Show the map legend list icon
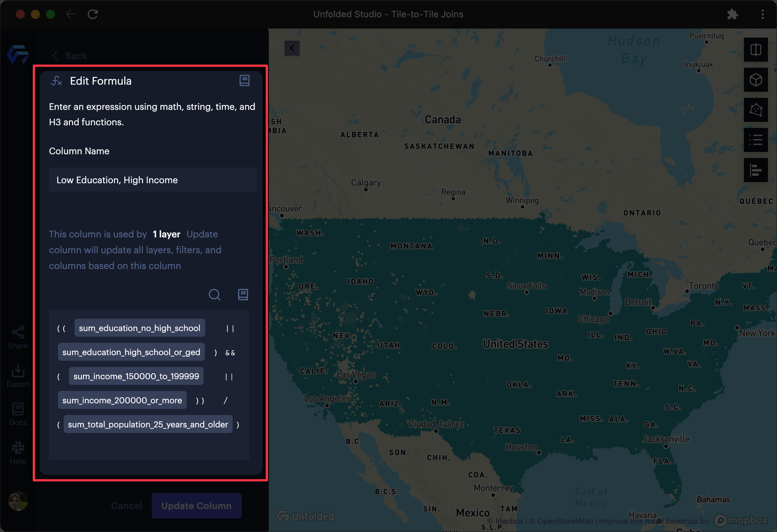Viewport: 777px width, 532px height. 756,140
